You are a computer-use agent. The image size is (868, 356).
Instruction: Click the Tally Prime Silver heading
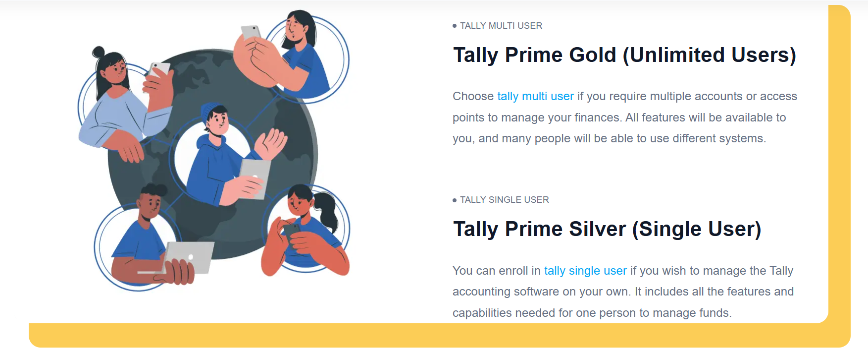pyautogui.click(x=607, y=229)
